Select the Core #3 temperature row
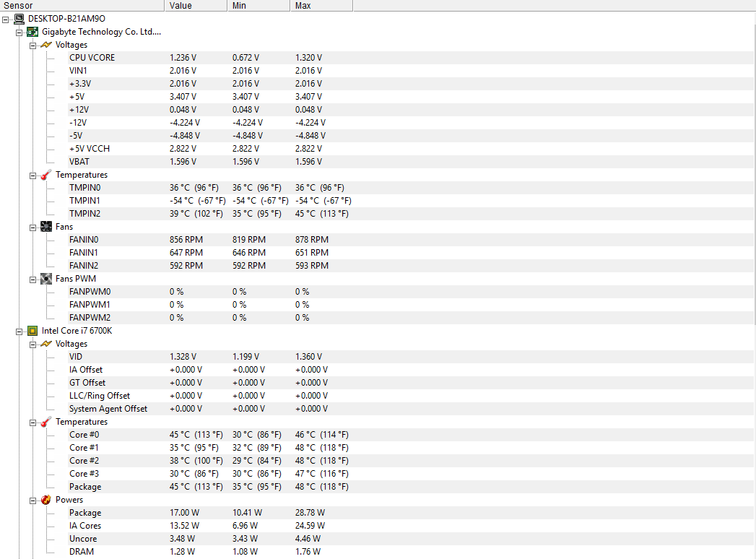756x559 pixels. 411,474
